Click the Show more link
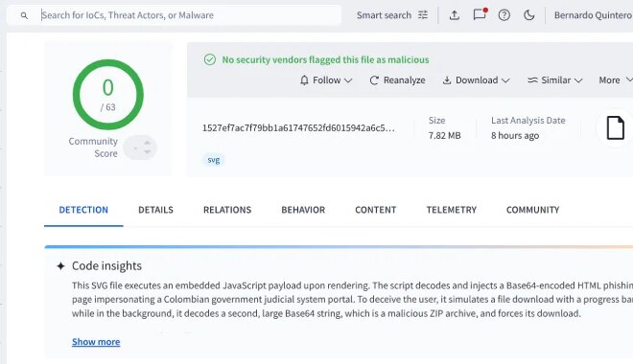The image size is (633, 364). click(x=96, y=342)
